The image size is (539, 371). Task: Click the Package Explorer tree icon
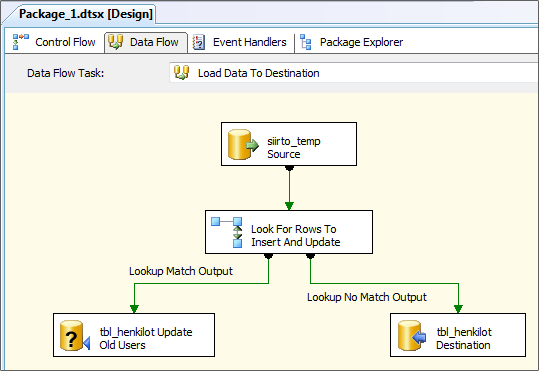(x=306, y=42)
